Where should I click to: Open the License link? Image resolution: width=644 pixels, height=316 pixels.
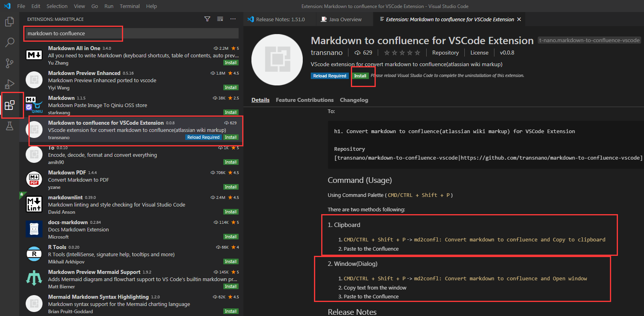479,53
